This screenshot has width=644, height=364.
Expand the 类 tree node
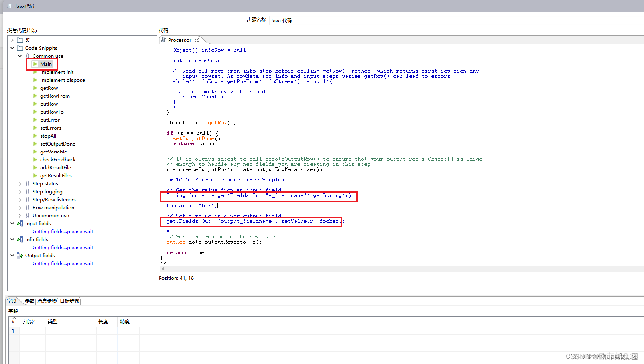tap(12, 40)
